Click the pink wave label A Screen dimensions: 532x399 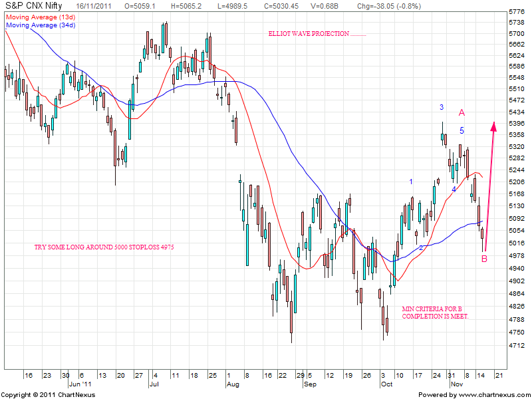coord(462,112)
